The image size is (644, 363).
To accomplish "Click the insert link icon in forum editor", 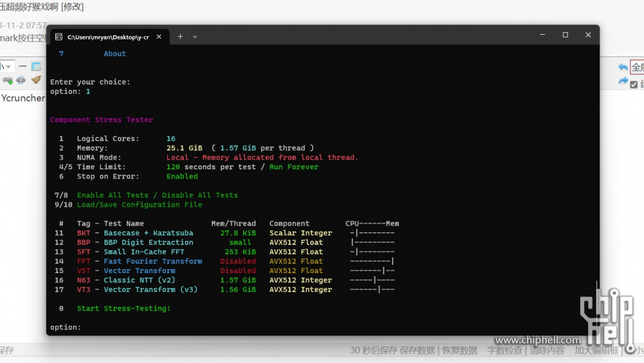I will pos(8,80).
